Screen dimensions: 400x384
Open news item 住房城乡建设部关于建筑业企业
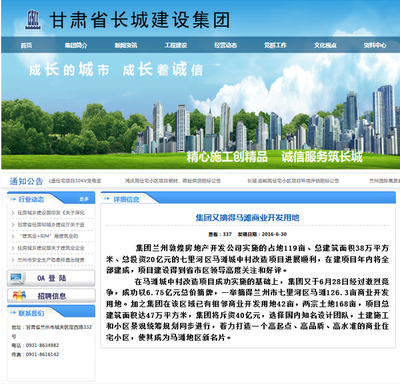click(51, 248)
